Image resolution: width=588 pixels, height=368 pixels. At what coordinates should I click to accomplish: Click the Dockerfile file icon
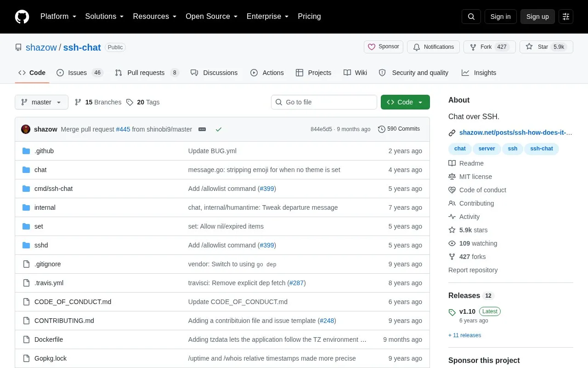pos(26,339)
